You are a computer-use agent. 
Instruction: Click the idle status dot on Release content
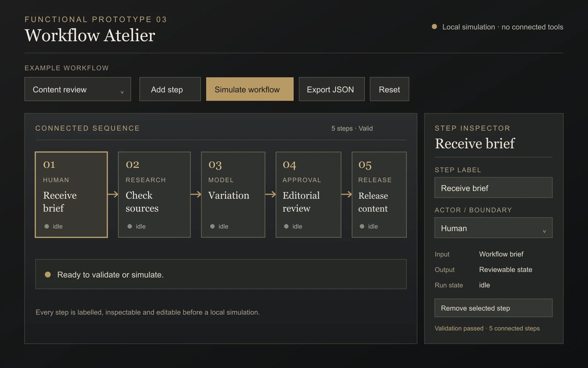tap(362, 226)
